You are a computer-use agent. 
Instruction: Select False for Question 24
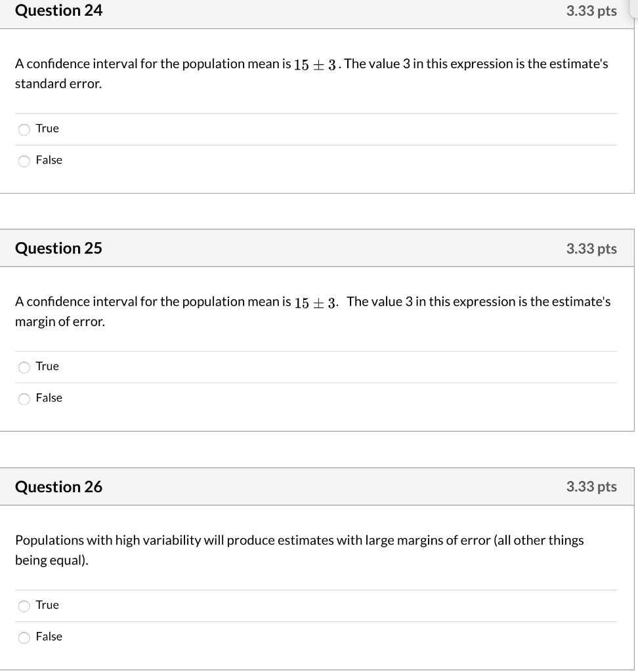pos(23,160)
